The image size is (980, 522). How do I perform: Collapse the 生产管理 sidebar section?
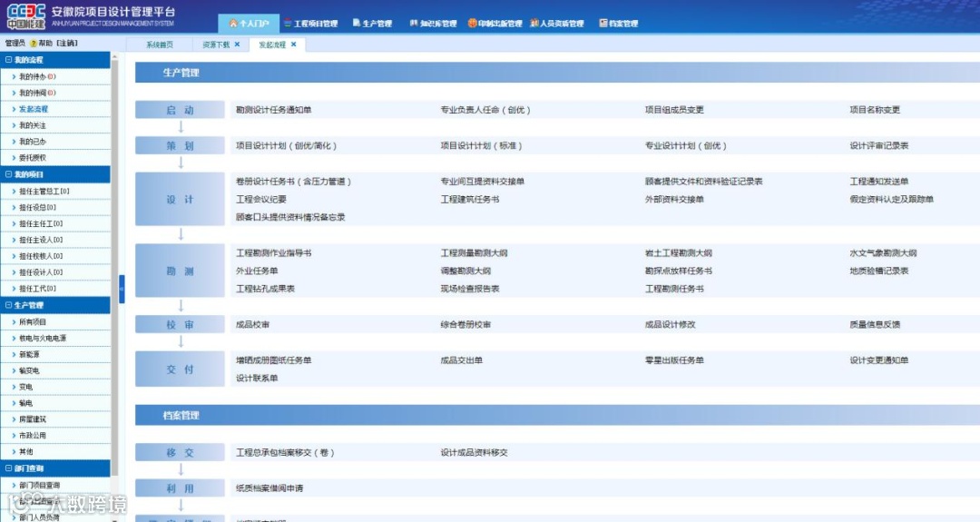[x=9, y=305]
